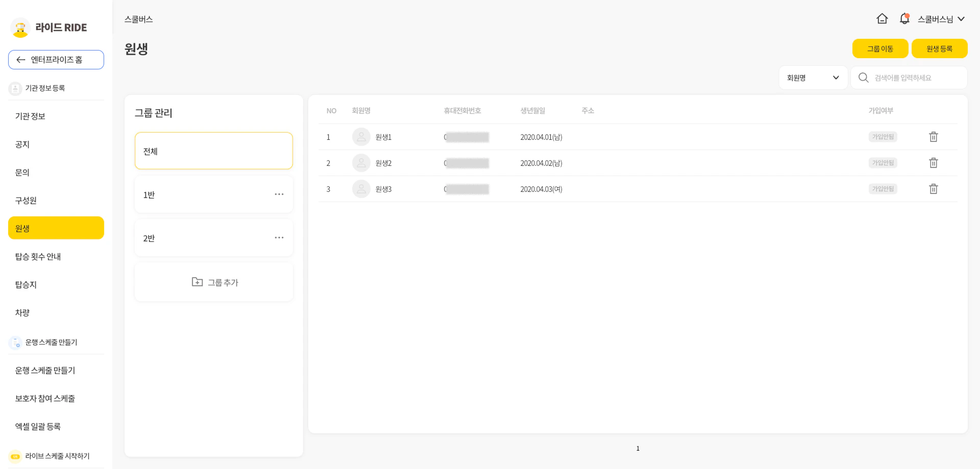This screenshot has width=980, height=469.
Task: Open 차량 sidebar menu
Action: [x=22, y=313]
